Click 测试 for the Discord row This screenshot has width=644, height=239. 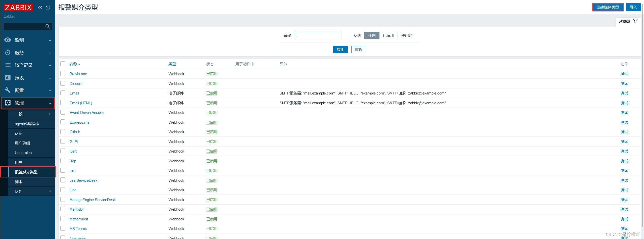pyautogui.click(x=624, y=84)
